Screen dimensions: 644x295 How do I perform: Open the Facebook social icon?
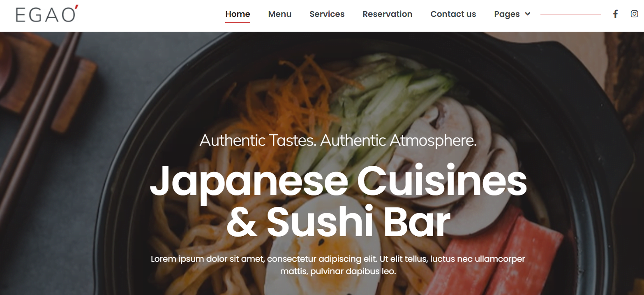tap(615, 14)
